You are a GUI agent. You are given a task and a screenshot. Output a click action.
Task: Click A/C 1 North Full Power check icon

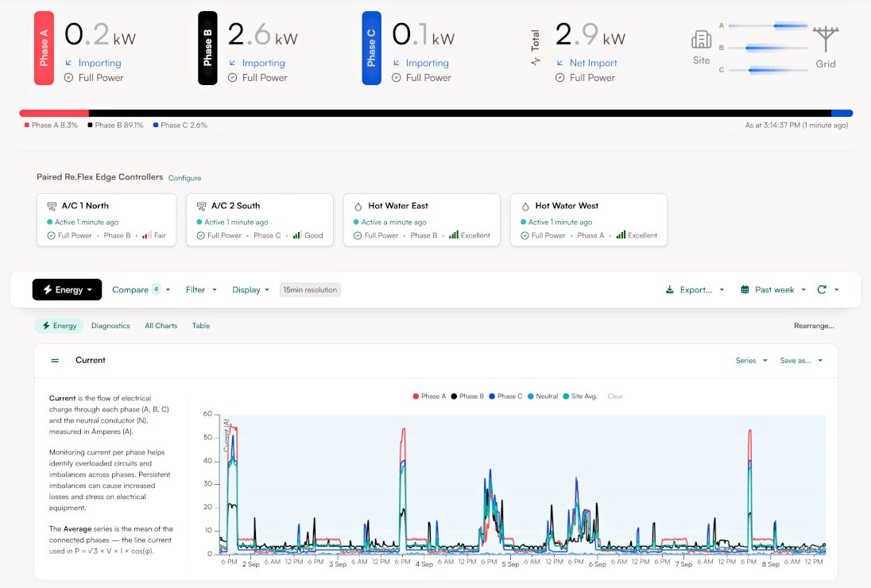coord(51,235)
